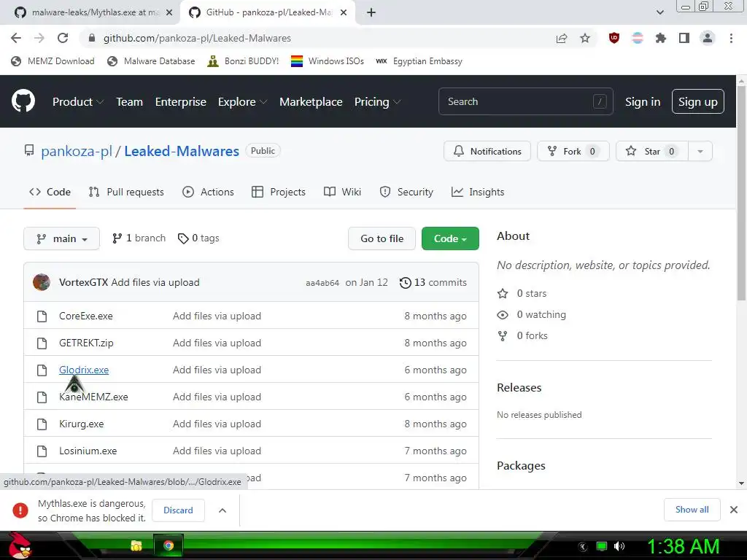The height and width of the screenshot is (560, 747).
Task: Open the uBlock Origin extension icon
Action: click(x=614, y=38)
